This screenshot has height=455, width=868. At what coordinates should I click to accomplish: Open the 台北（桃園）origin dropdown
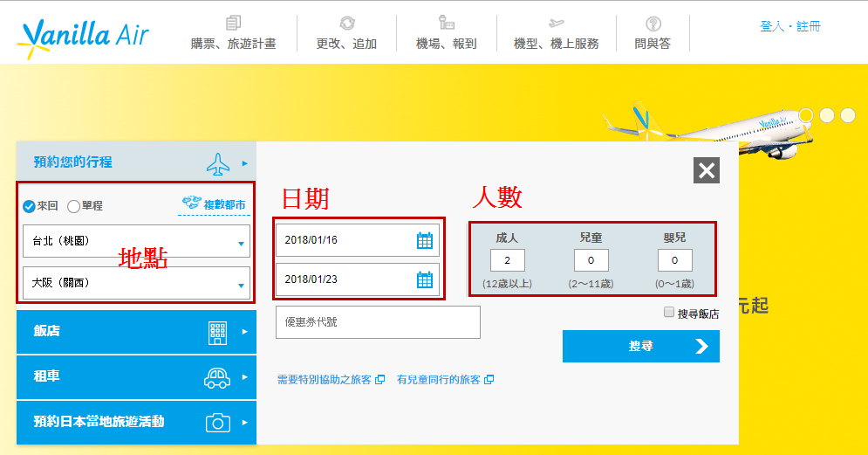(x=136, y=241)
